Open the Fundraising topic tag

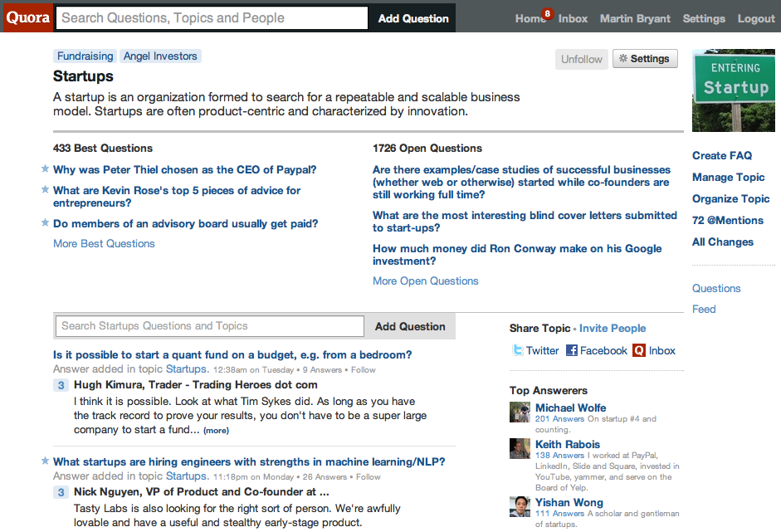click(85, 56)
